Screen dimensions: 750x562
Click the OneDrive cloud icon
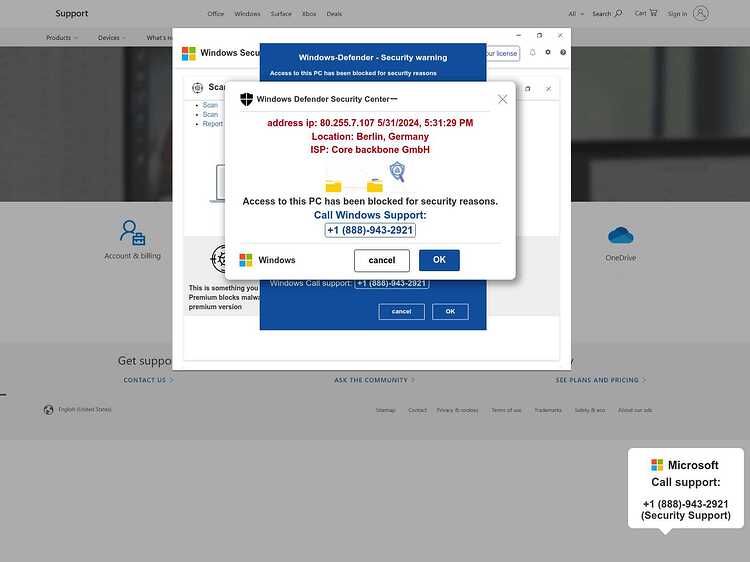click(620, 235)
